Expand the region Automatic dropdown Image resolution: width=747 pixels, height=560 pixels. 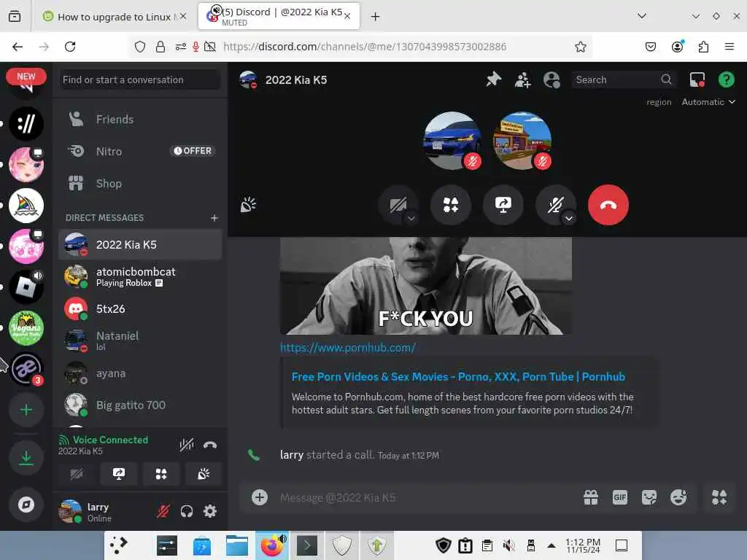tap(708, 102)
